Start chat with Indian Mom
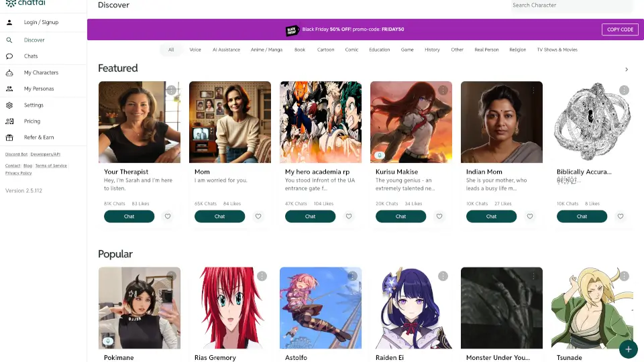 [491, 217]
